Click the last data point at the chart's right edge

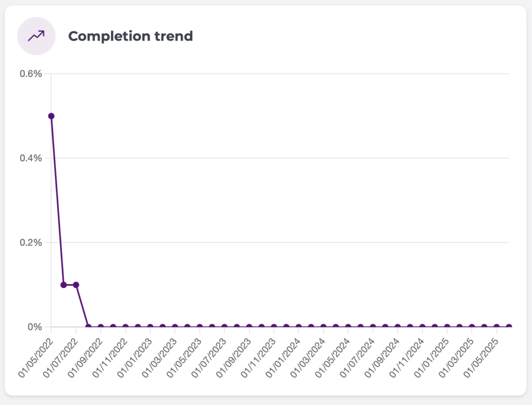(x=509, y=327)
